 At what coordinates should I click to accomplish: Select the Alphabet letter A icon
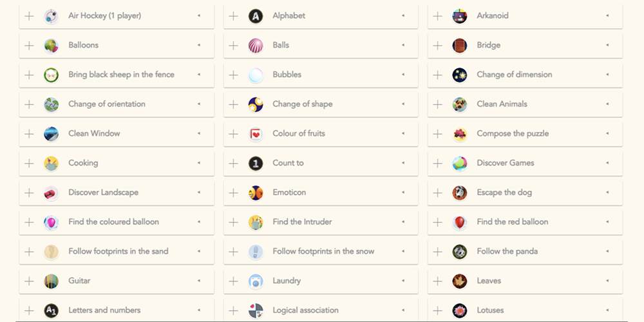point(256,16)
